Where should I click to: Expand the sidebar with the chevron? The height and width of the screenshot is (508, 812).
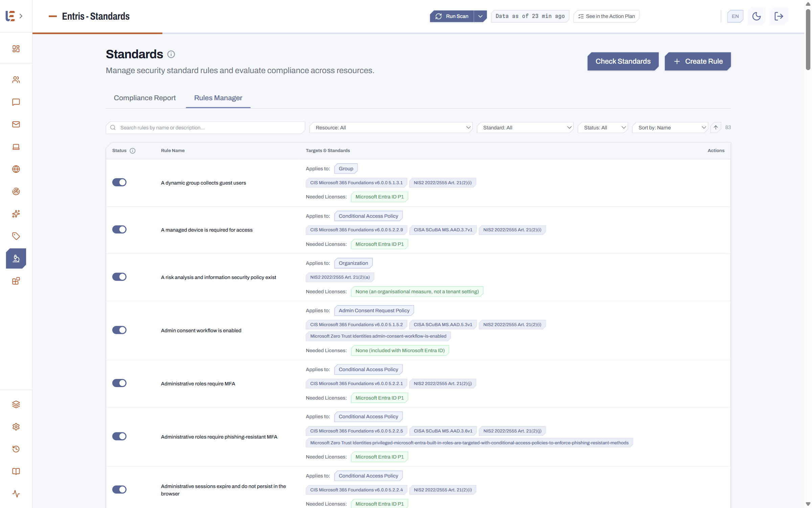pyautogui.click(x=21, y=16)
